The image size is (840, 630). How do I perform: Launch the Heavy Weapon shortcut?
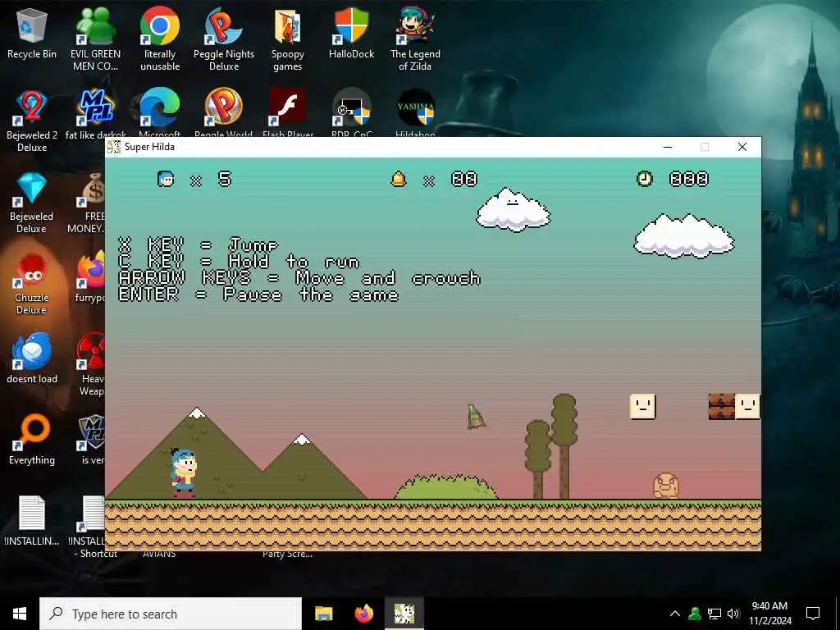click(91, 364)
